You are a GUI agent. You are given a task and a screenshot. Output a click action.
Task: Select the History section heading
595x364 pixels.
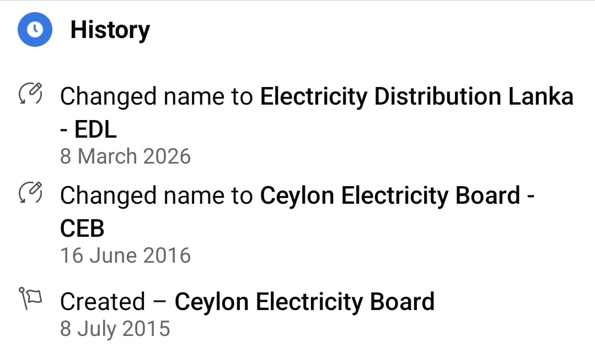pos(110,30)
